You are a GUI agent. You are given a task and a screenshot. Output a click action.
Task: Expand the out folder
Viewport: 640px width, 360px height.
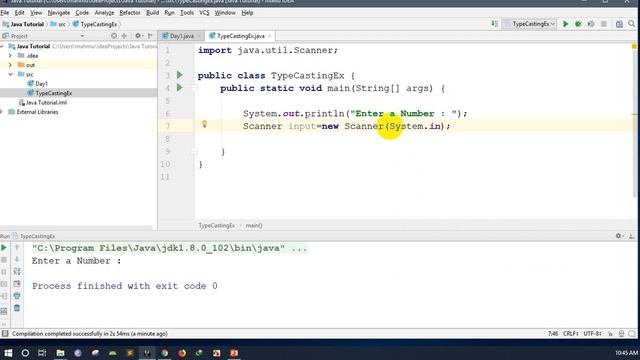coord(10,65)
